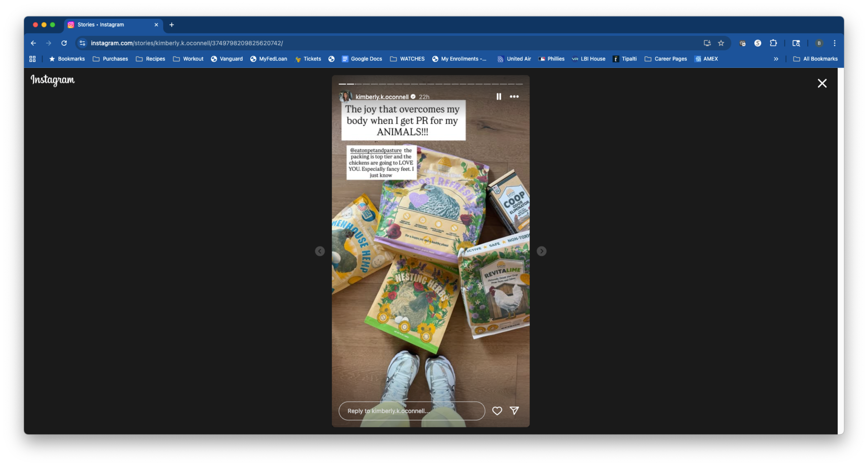The width and height of the screenshot is (868, 466).
Task: Share story using paper plane icon
Action: click(x=514, y=411)
